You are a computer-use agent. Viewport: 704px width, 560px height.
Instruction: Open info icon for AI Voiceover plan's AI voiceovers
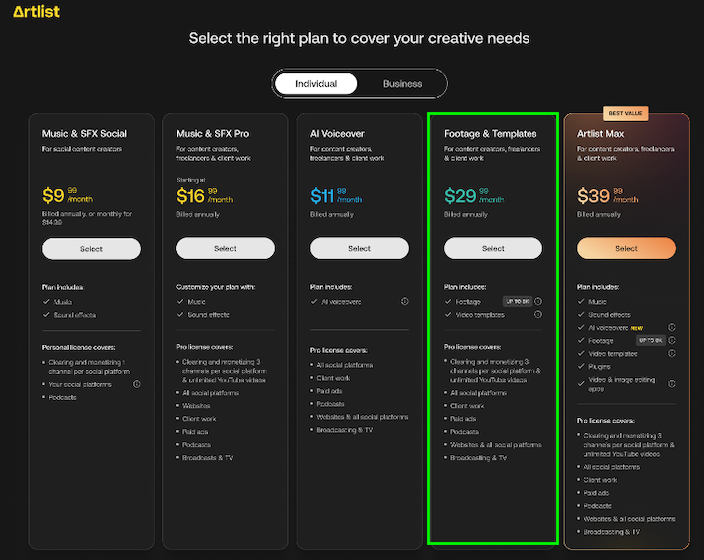(405, 302)
